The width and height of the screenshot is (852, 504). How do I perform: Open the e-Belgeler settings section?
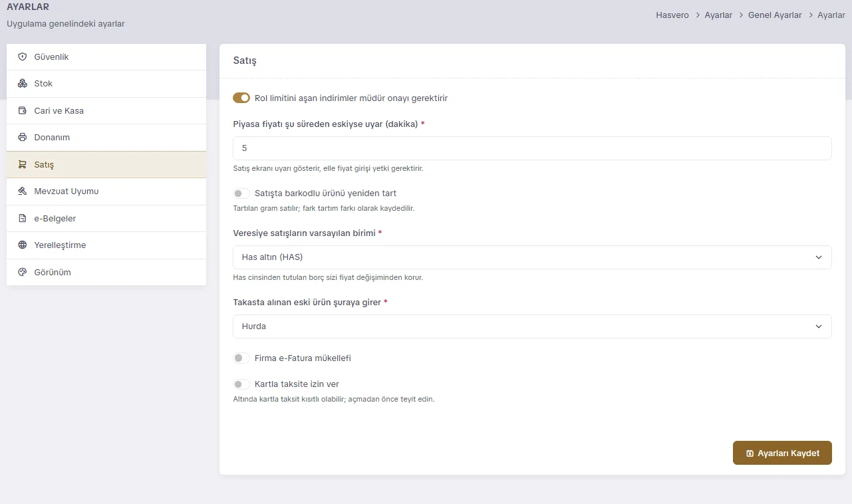pos(106,219)
